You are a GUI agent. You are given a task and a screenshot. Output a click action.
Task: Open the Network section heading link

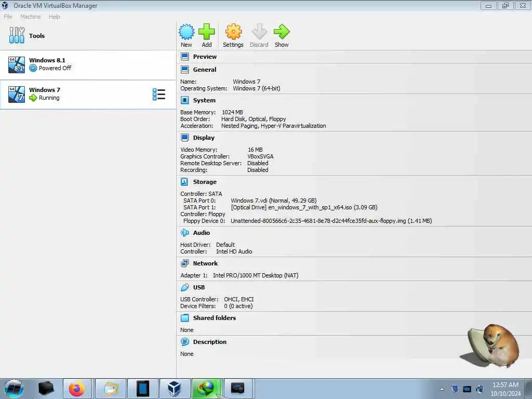pyautogui.click(x=206, y=263)
